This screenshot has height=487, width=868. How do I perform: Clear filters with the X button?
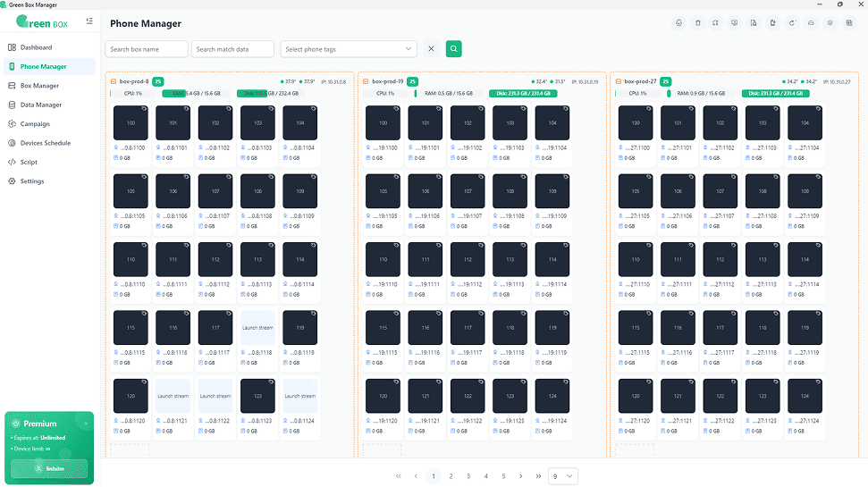pos(431,49)
